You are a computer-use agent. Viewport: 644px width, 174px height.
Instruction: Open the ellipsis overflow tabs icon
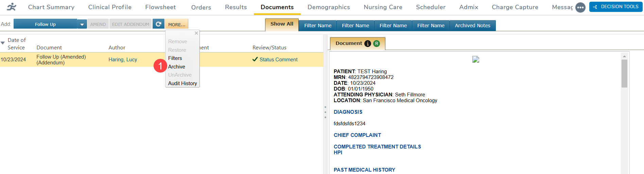[x=580, y=7]
